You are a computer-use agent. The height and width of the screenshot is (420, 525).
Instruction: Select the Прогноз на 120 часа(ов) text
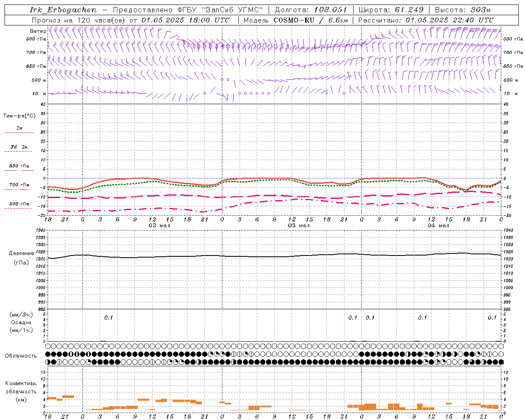tap(79, 20)
